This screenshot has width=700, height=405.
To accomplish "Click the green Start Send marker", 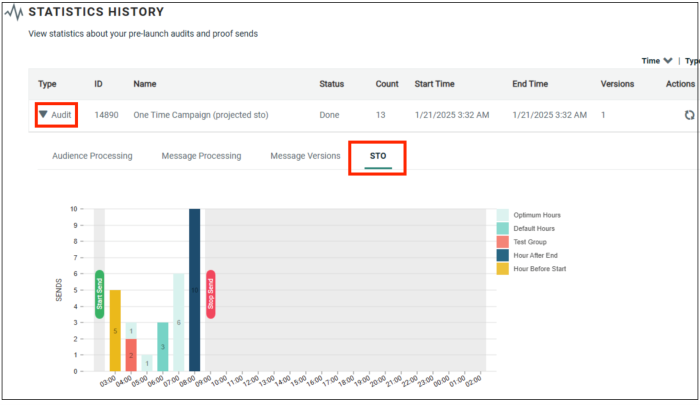I will click(x=99, y=294).
